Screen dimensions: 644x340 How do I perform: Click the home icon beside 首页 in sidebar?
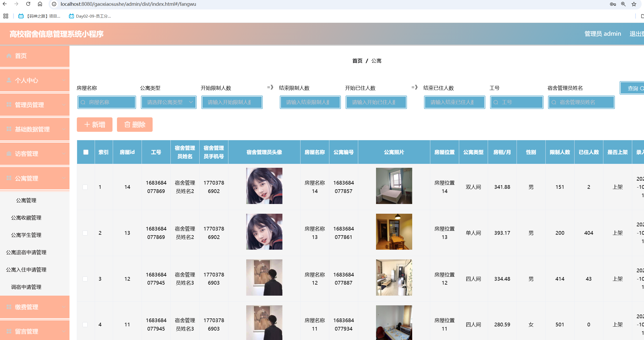[x=9, y=56]
